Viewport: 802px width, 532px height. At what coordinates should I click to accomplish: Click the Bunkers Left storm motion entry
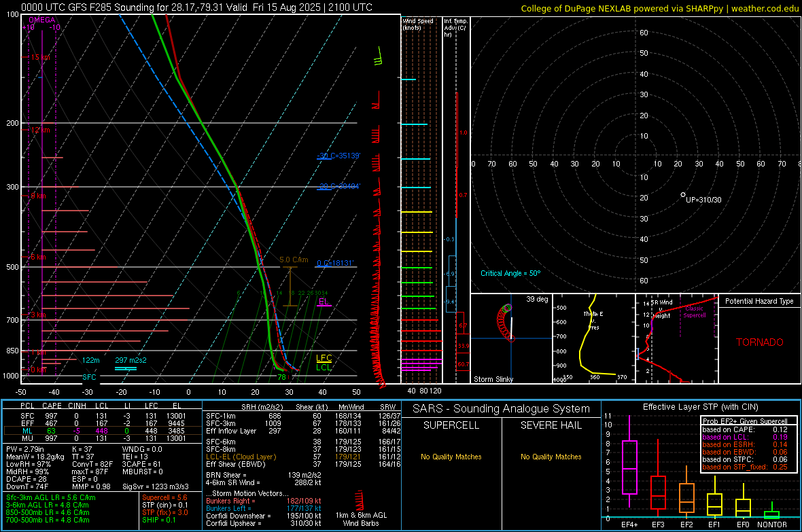(x=264, y=508)
